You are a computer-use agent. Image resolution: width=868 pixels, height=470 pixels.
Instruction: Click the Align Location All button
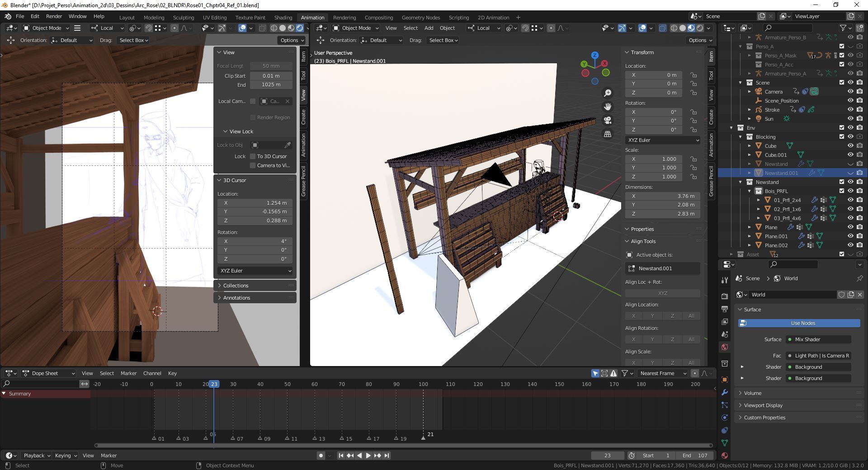(x=691, y=316)
